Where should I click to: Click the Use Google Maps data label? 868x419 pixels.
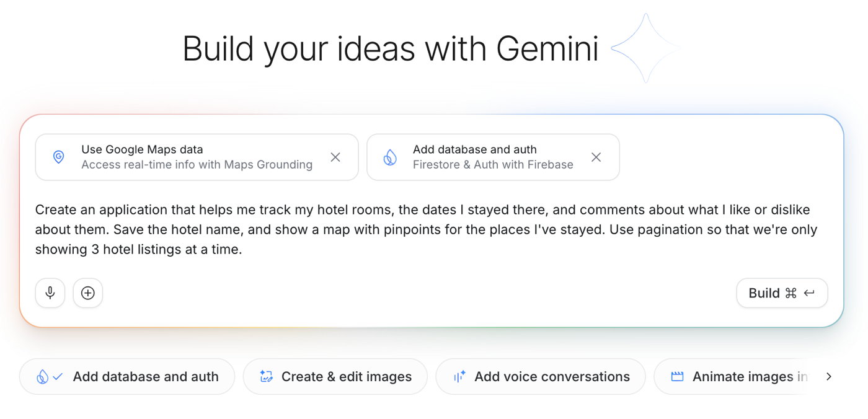(142, 149)
